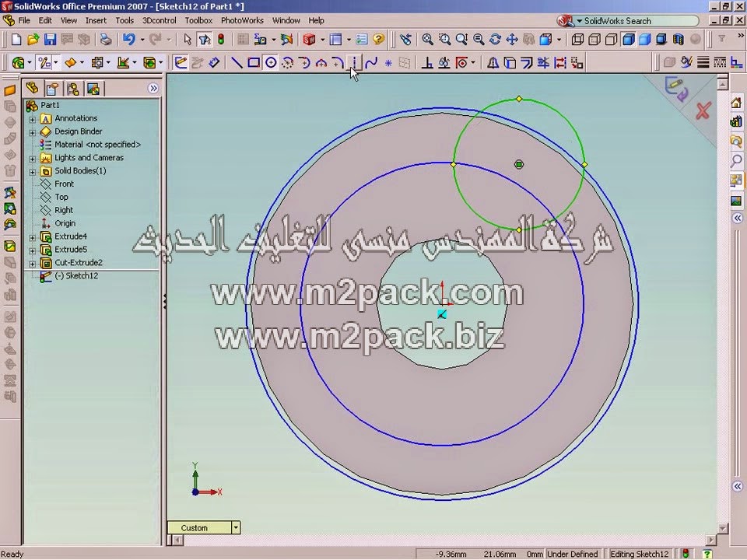This screenshot has width=747, height=560.
Task: Switch display to Shaded With Edges
Action: click(x=629, y=40)
